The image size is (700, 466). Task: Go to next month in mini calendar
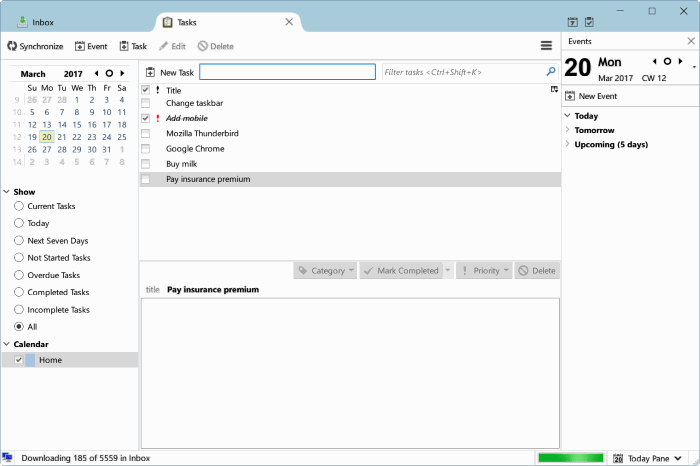[x=122, y=73]
